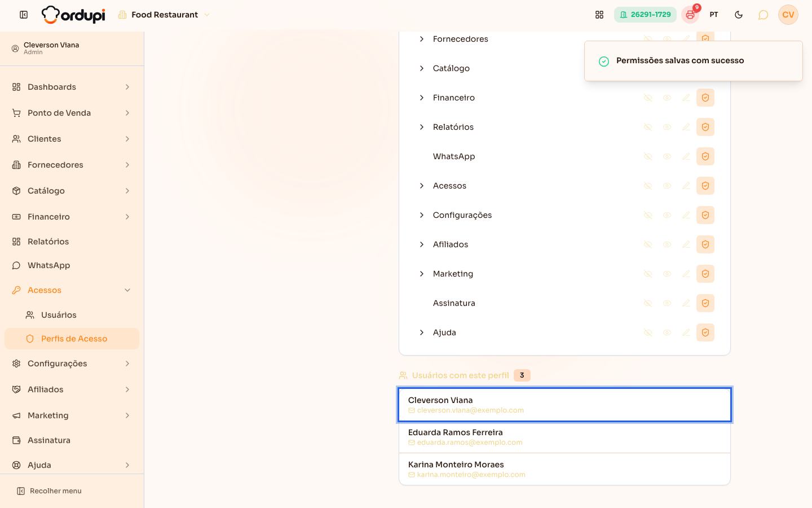Set Financeiro to no-access crossed eye
812x508 pixels.
[648, 98]
